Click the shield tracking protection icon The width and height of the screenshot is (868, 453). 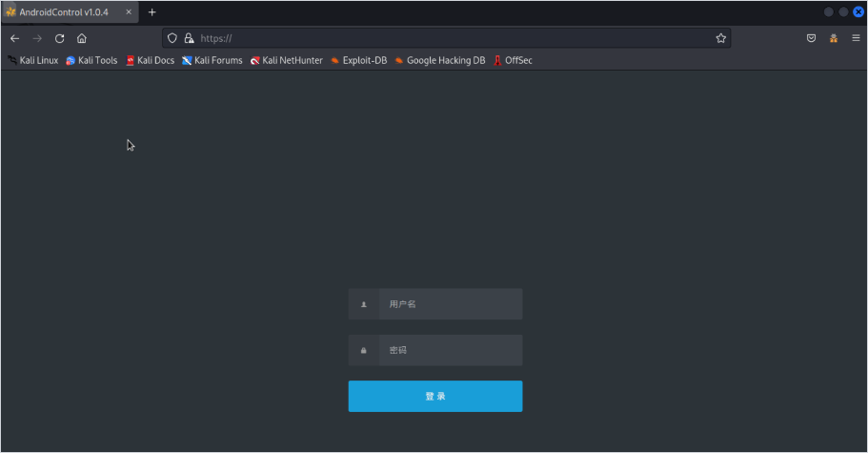click(172, 38)
